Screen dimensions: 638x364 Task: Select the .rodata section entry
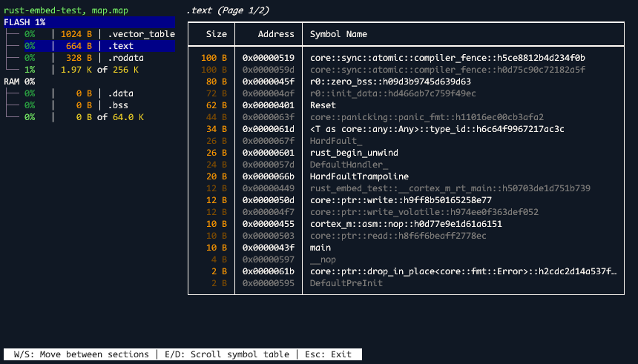click(x=125, y=58)
